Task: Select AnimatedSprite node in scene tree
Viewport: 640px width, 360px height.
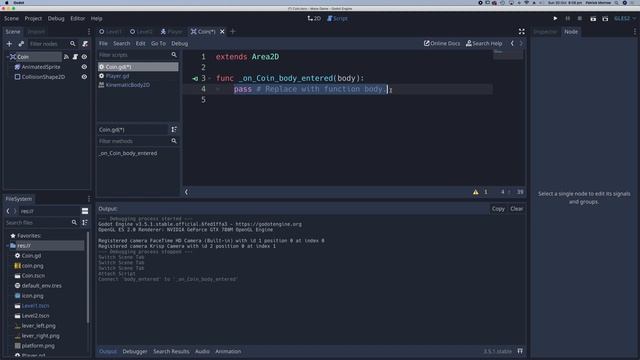Action: 41,67
